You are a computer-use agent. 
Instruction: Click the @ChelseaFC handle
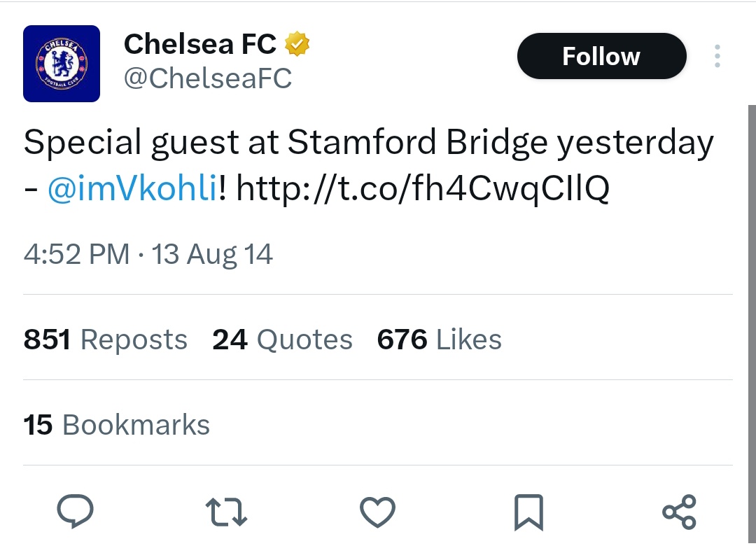208,79
